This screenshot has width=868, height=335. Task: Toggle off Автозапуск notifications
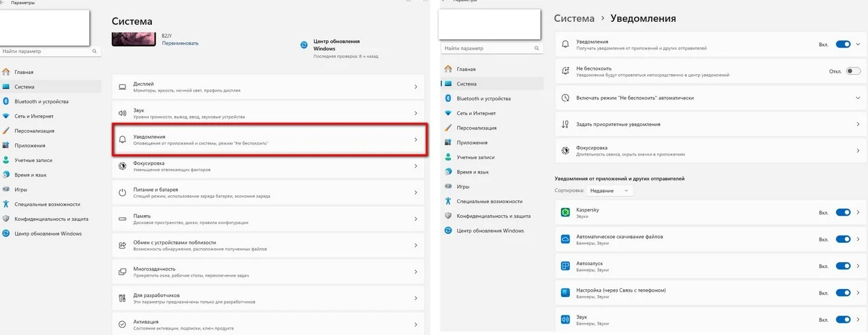[843, 266]
